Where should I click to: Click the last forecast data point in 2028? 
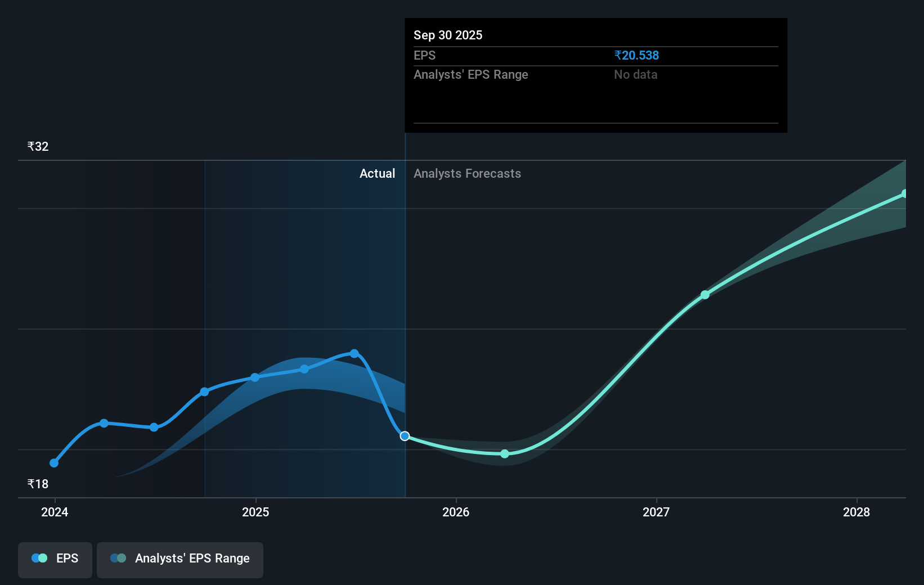point(905,193)
